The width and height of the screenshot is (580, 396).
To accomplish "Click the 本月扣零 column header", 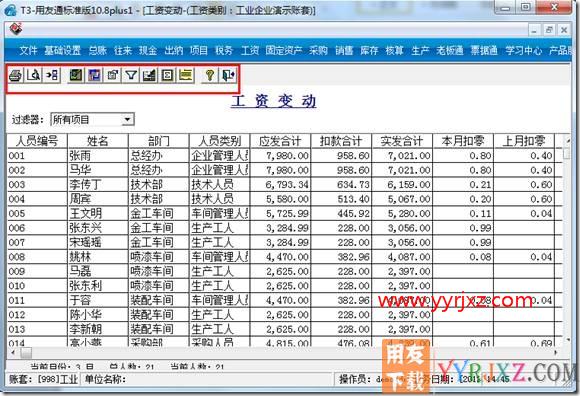I will click(463, 141).
